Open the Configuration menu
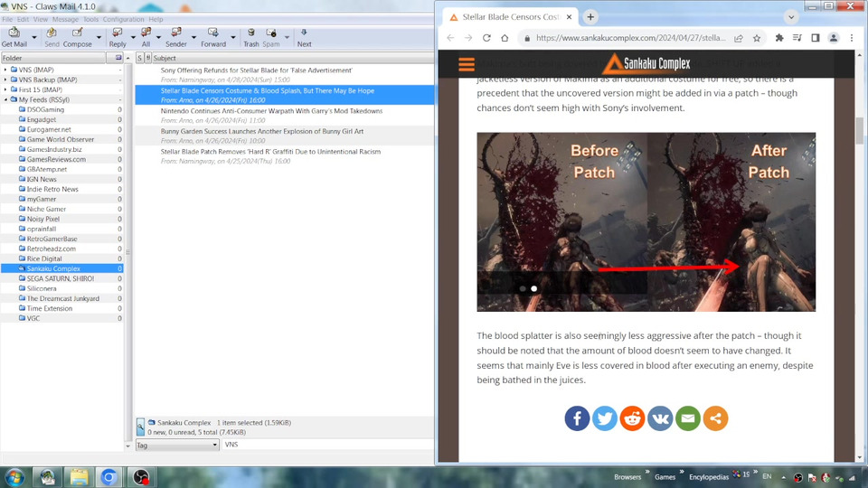This screenshot has height=488, width=868. tap(123, 19)
